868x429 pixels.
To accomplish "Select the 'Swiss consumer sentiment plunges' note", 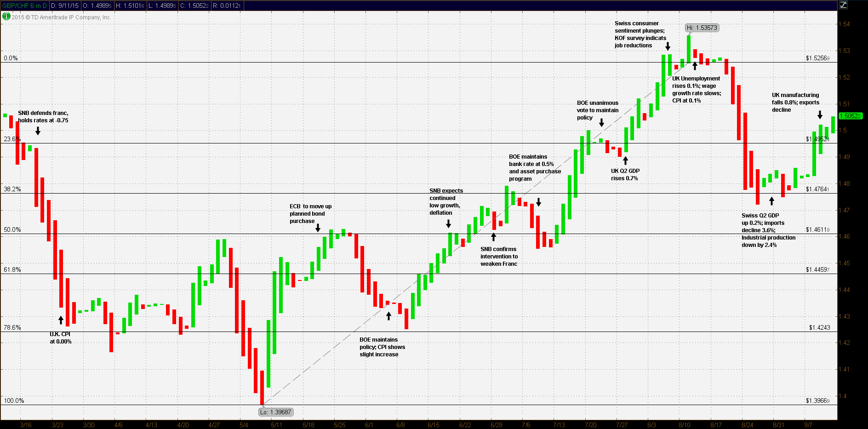I will [640, 34].
